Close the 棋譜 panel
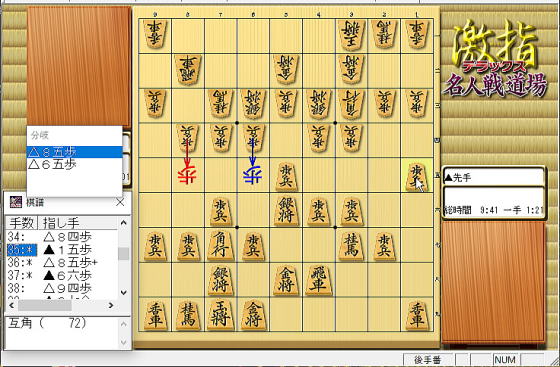Image resolution: width=560 pixels, height=367 pixels. [120, 202]
